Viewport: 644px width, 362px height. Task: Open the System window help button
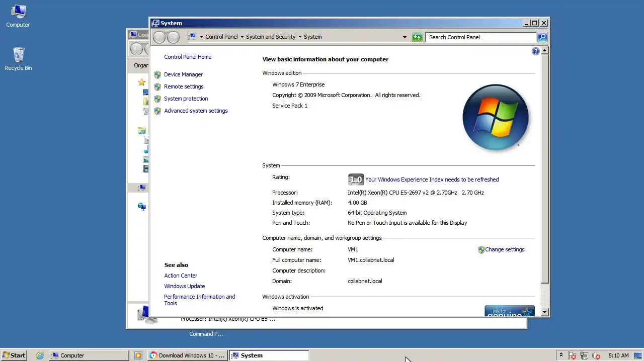tap(535, 51)
